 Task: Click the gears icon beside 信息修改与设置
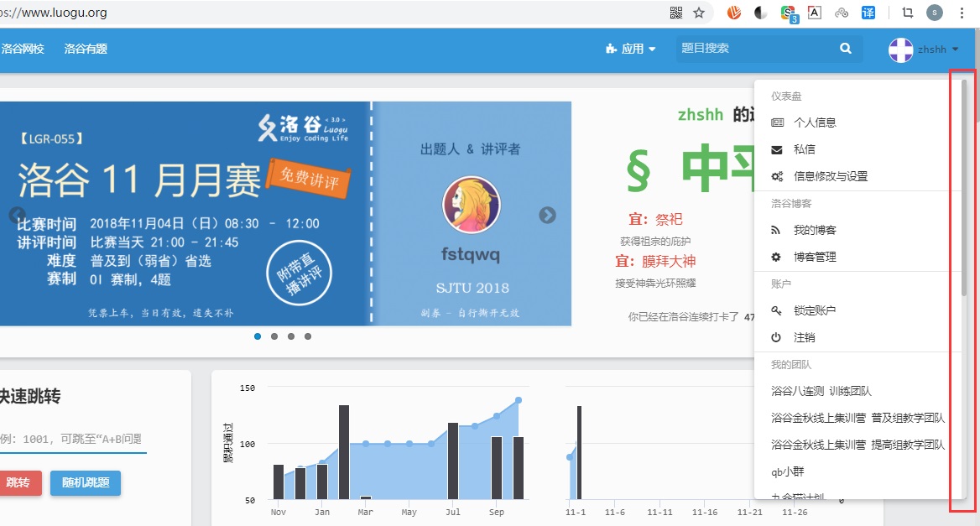click(x=777, y=176)
